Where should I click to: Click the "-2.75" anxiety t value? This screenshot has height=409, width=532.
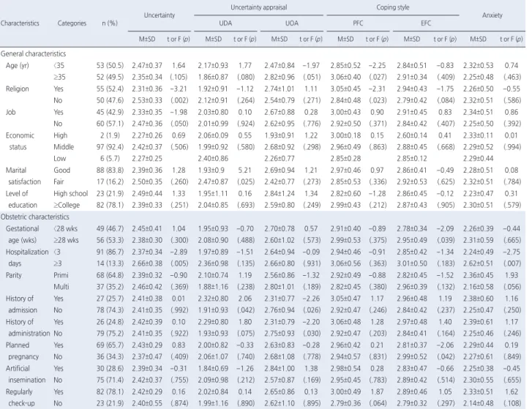(511, 252)
